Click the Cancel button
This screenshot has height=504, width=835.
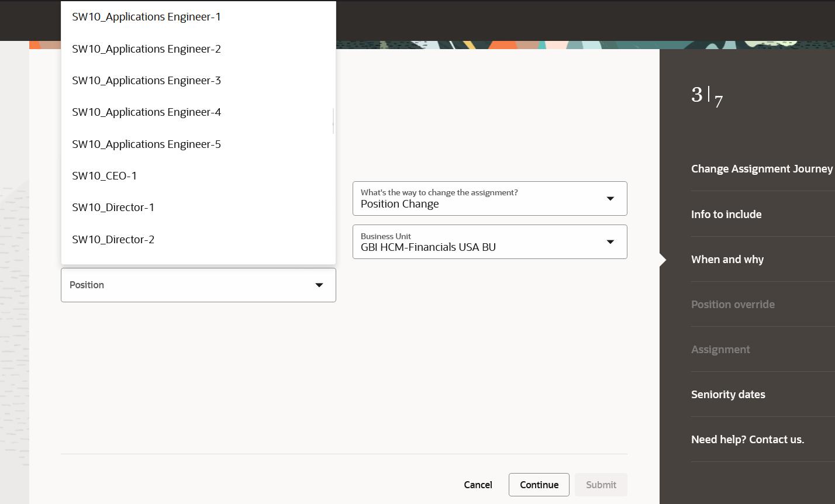pos(478,485)
